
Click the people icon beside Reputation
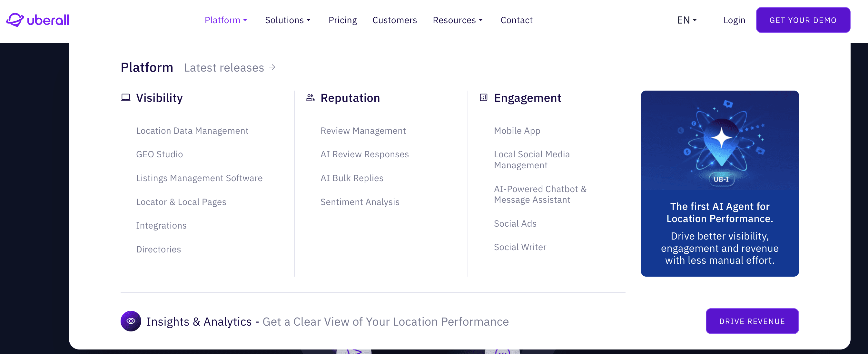[x=310, y=98]
